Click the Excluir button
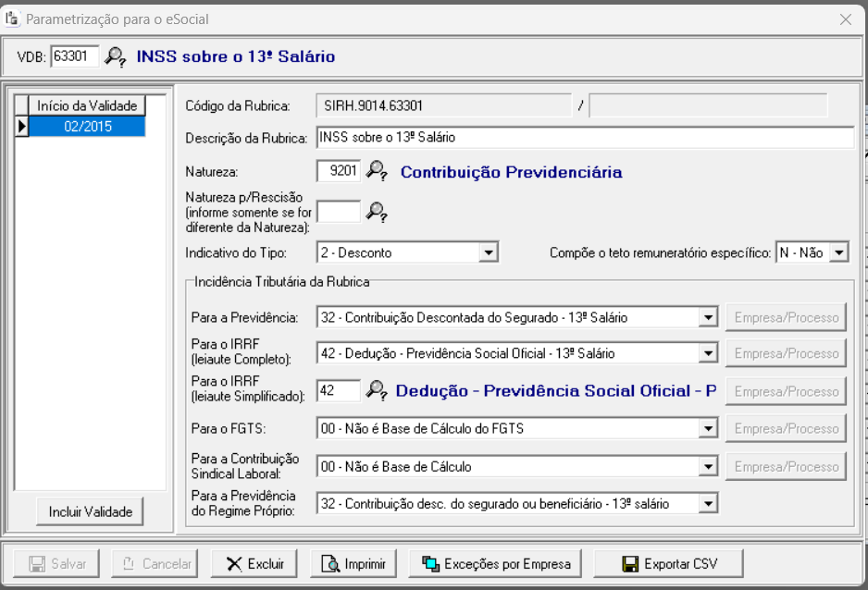Viewport: 868px width, 590px height. tap(256, 563)
